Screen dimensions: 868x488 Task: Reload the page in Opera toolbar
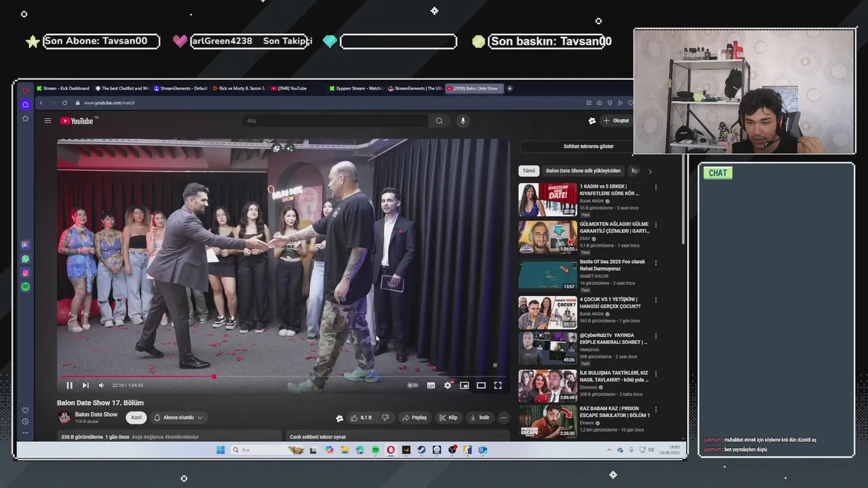[x=64, y=103]
